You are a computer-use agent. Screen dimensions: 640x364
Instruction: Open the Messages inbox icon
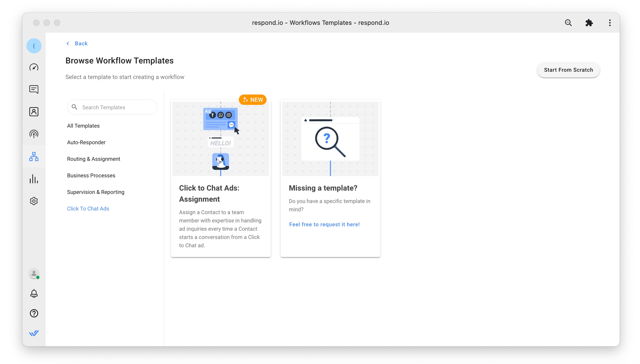click(34, 89)
